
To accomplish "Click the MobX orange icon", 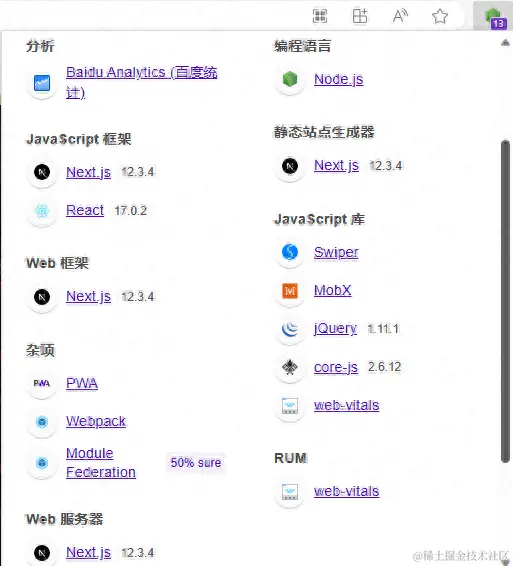I will tap(290, 291).
